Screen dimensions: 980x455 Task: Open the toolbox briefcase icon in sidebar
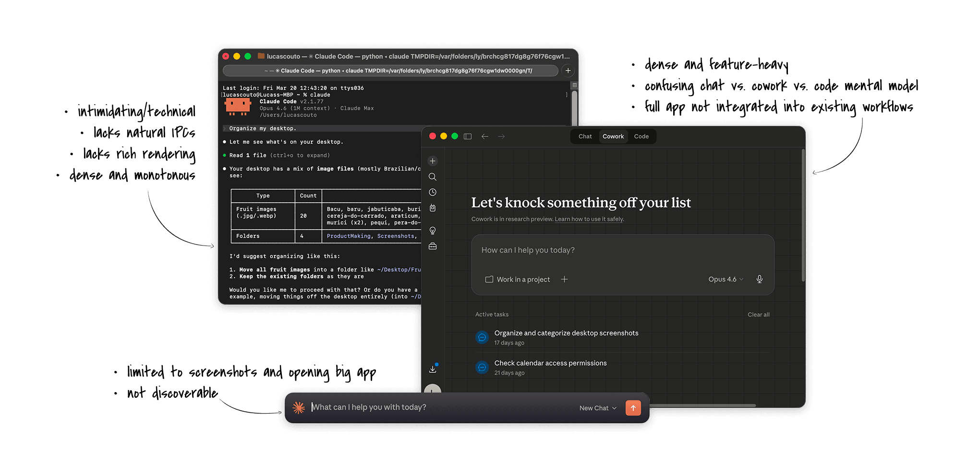pyautogui.click(x=433, y=246)
